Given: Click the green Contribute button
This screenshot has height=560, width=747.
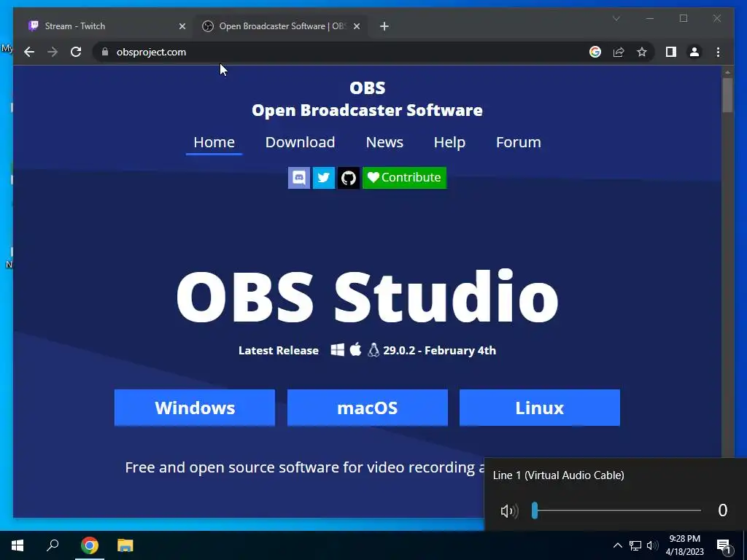Looking at the screenshot, I should 404,178.
